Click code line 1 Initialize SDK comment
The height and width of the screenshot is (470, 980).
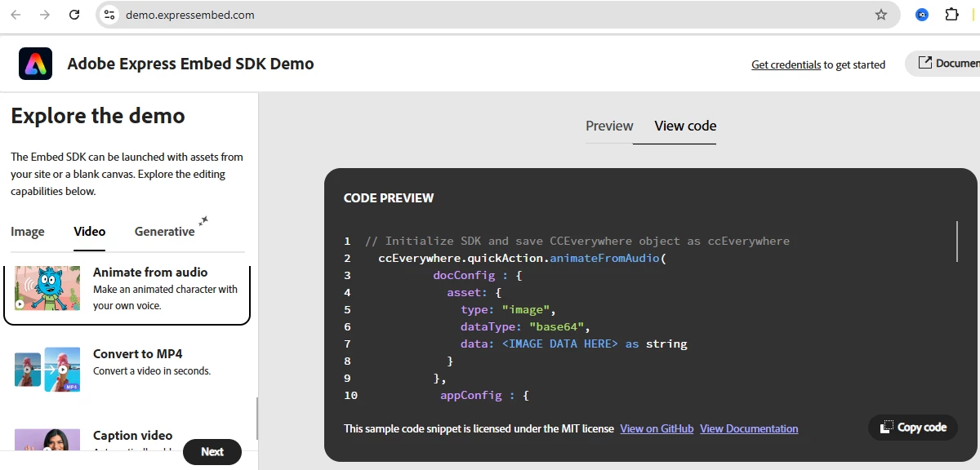point(577,242)
